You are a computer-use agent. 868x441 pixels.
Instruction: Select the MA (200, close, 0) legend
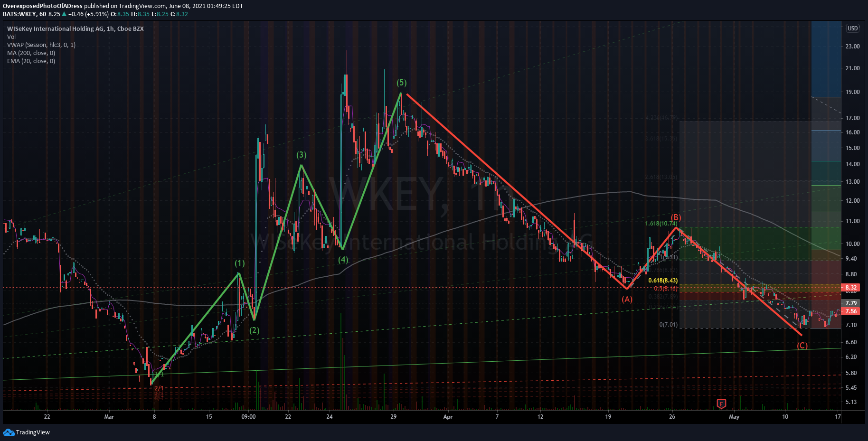31,53
